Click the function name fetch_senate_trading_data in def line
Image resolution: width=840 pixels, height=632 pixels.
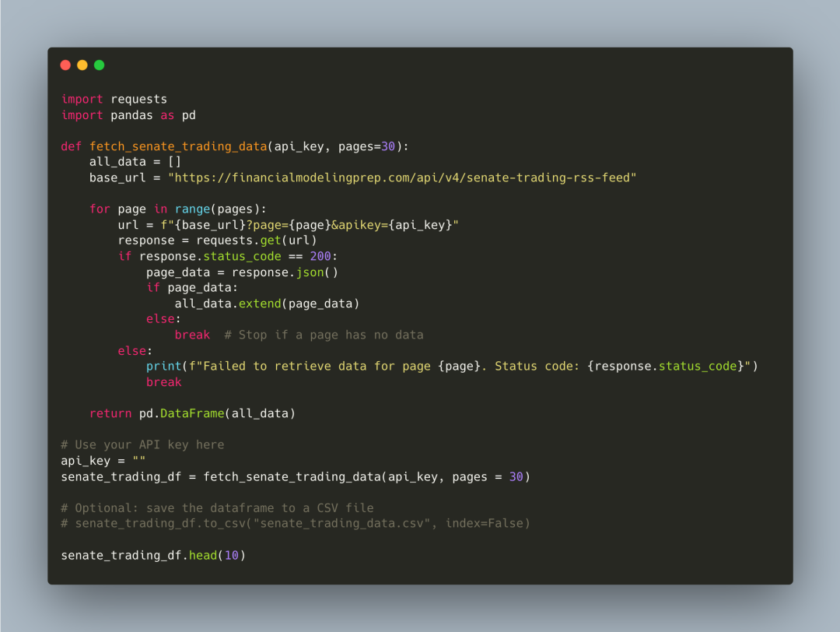click(x=178, y=146)
